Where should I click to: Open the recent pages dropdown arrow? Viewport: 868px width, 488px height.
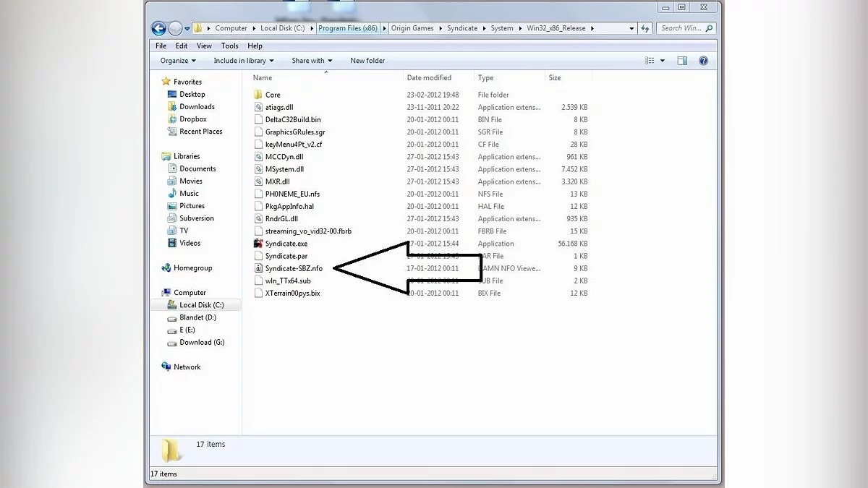click(187, 29)
